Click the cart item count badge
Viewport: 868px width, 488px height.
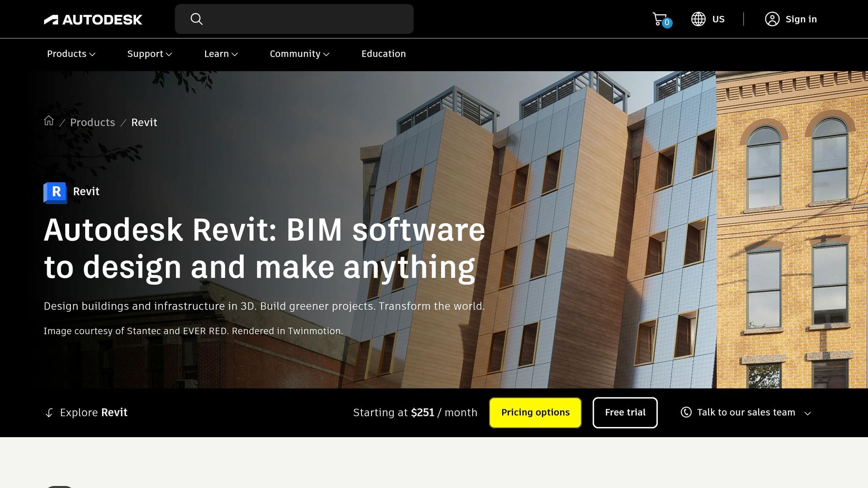667,22
